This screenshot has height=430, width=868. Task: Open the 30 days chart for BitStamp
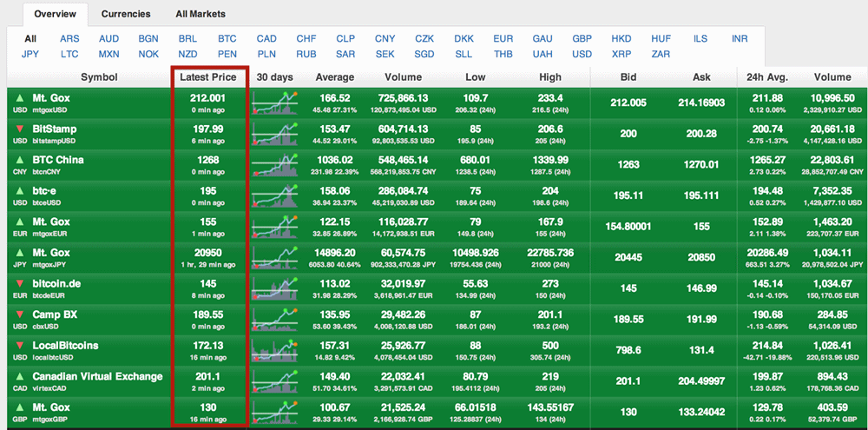coord(275,134)
